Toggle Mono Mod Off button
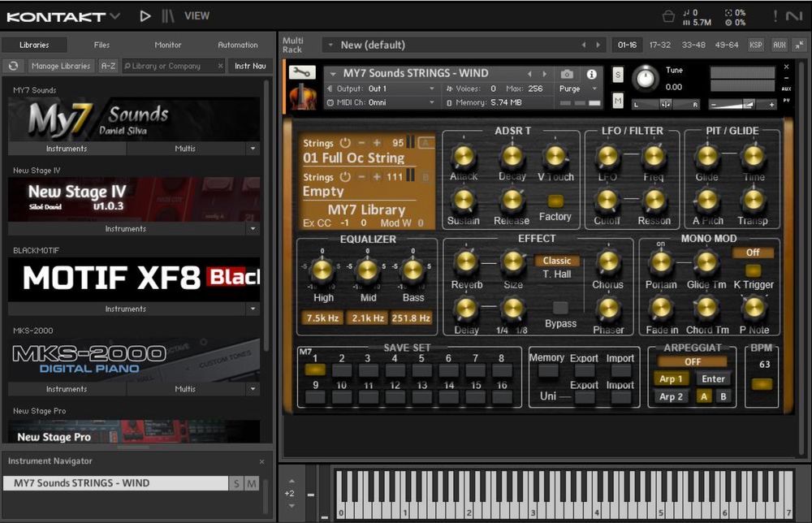 [753, 253]
